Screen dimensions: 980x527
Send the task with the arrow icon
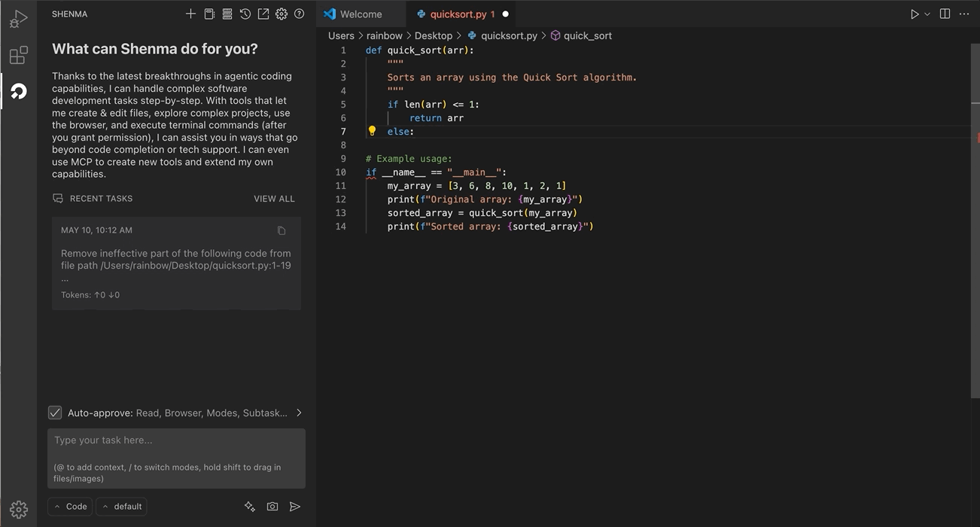click(295, 507)
